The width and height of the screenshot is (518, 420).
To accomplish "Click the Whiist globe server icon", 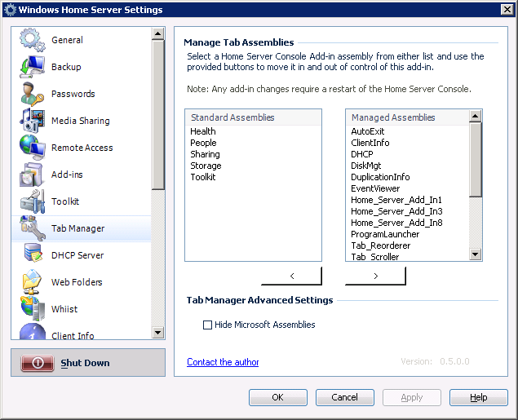I will (32, 309).
